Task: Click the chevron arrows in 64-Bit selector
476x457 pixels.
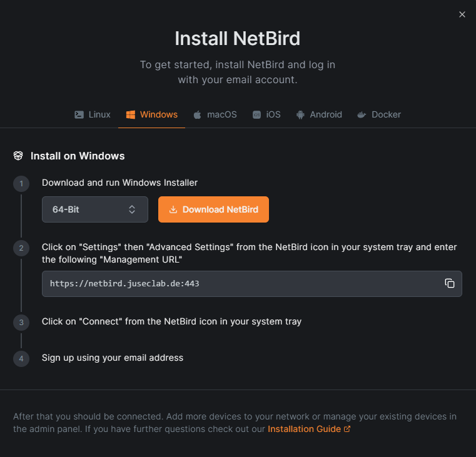Action: tap(132, 209)
